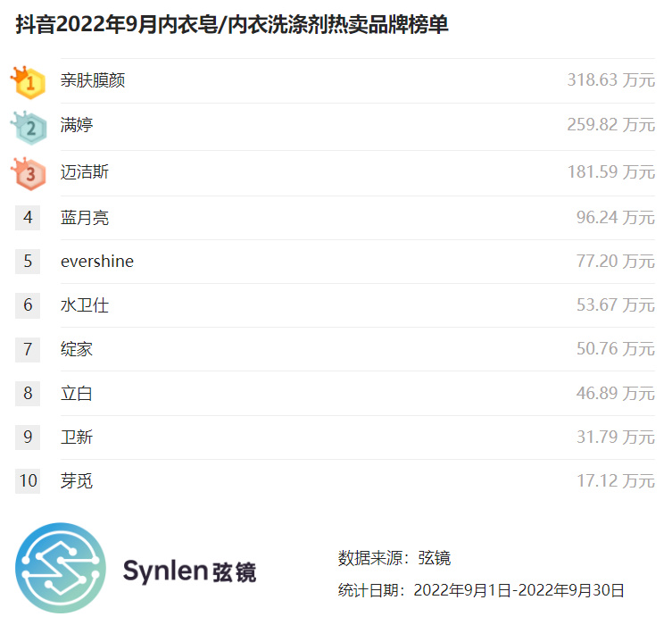Click the Synlen circular logo

pyautogui.click(x=61, y=568)
